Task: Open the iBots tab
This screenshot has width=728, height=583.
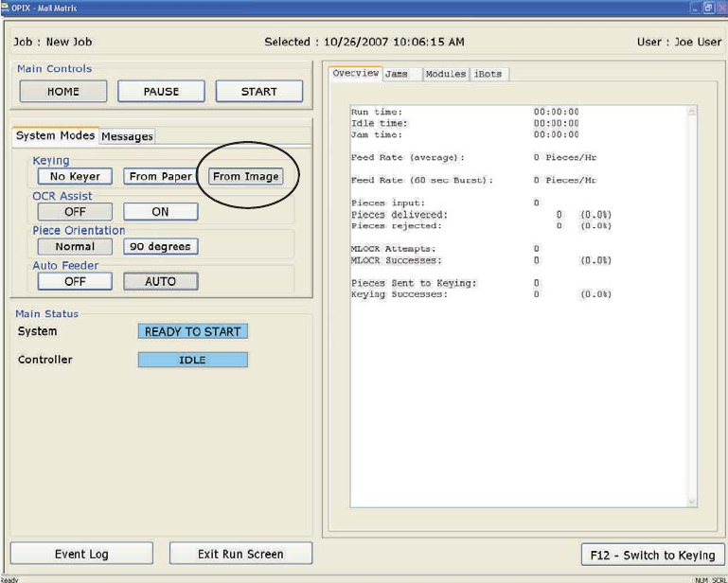Action: (x=488, y=74)
